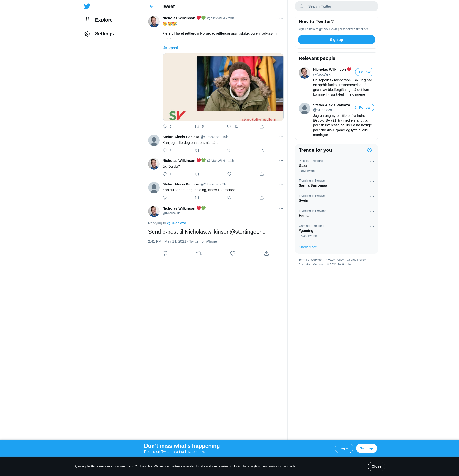
Task: Retweet 'Kan du sende meg melding' tweet
Action: 197,198
